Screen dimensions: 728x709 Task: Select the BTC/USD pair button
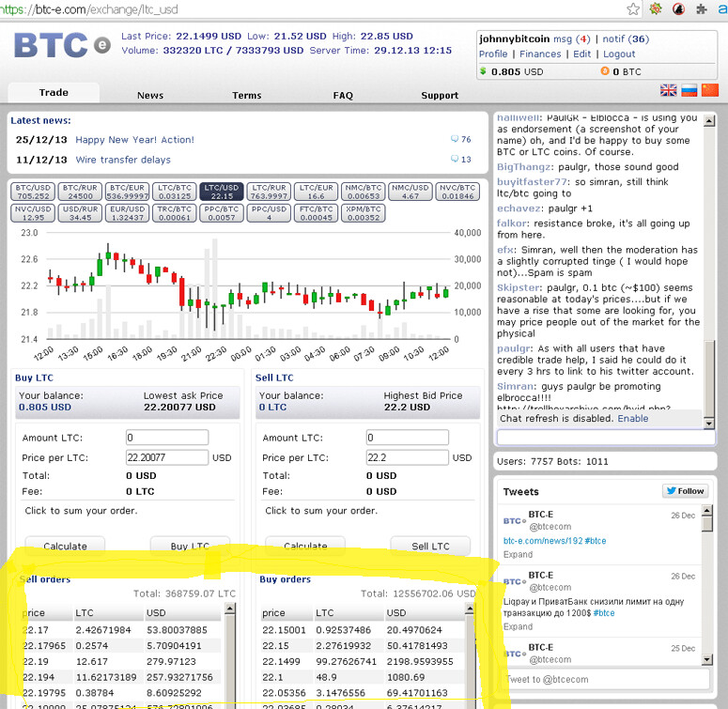33,192
